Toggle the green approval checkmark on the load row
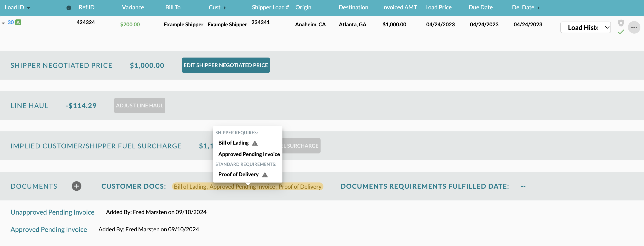This screenshot has width=644, height=246. click(621, 32)
